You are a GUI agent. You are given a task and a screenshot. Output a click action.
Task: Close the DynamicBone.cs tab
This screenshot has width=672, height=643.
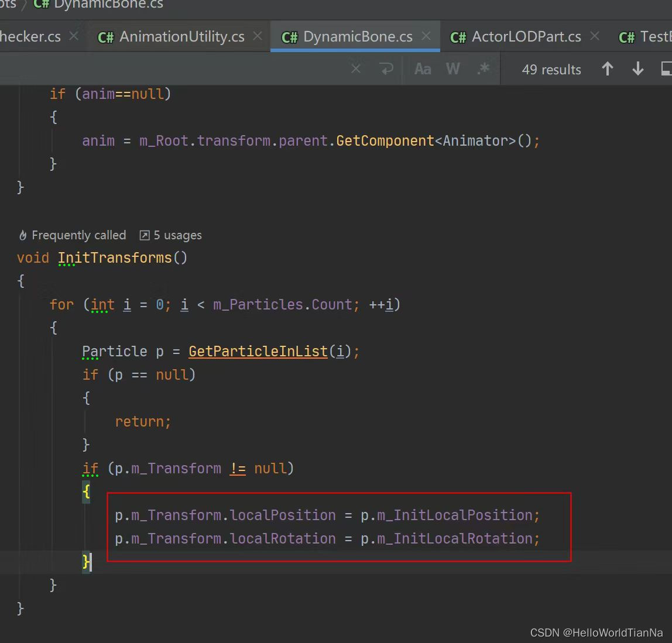coord(427,36)
